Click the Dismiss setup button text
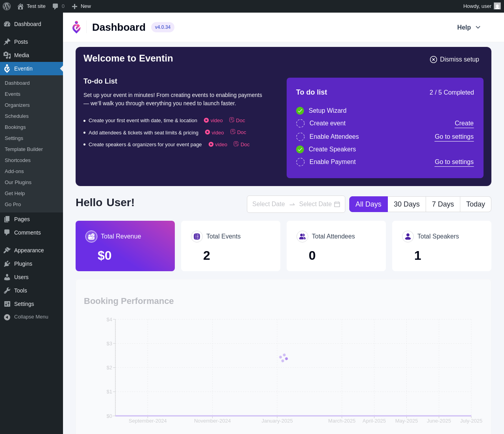This screenshot has width=504, height=434. 460,60
